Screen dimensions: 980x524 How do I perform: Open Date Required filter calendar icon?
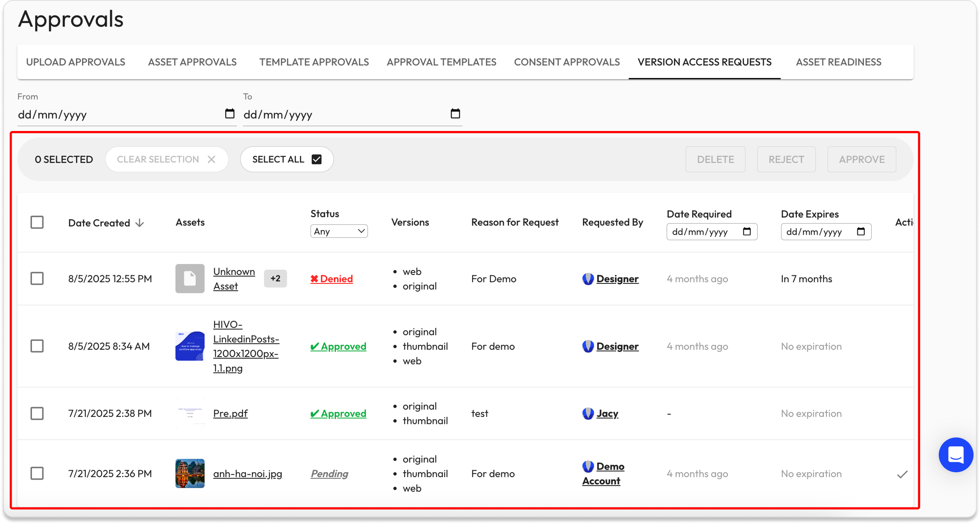(x=747, y=232)
